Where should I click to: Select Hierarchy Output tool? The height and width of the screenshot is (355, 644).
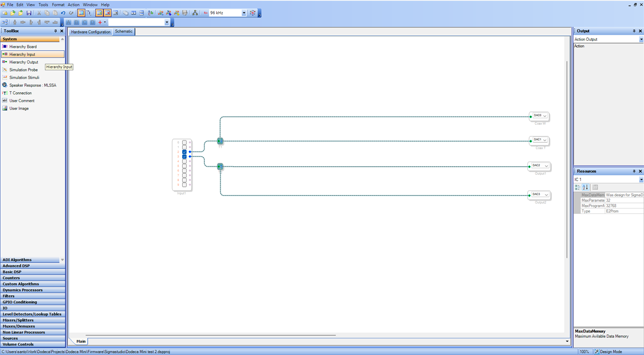pyautogui.click(x=24, y=62)
